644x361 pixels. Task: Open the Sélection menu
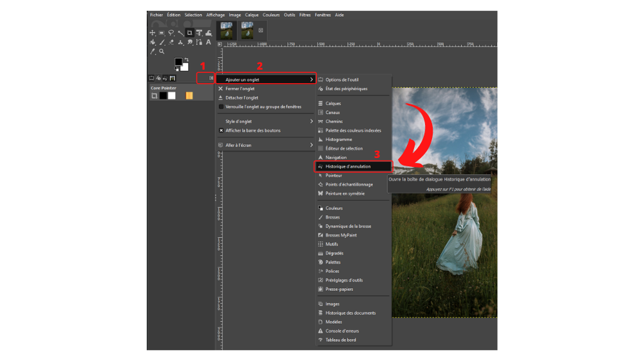[193, 15]
